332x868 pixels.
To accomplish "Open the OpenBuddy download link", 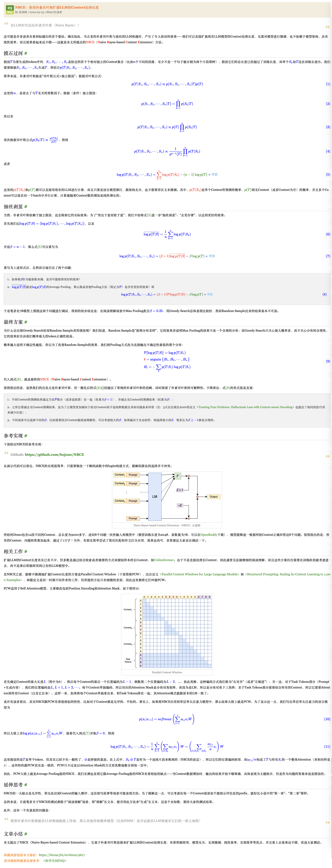I will click(209, 535).
